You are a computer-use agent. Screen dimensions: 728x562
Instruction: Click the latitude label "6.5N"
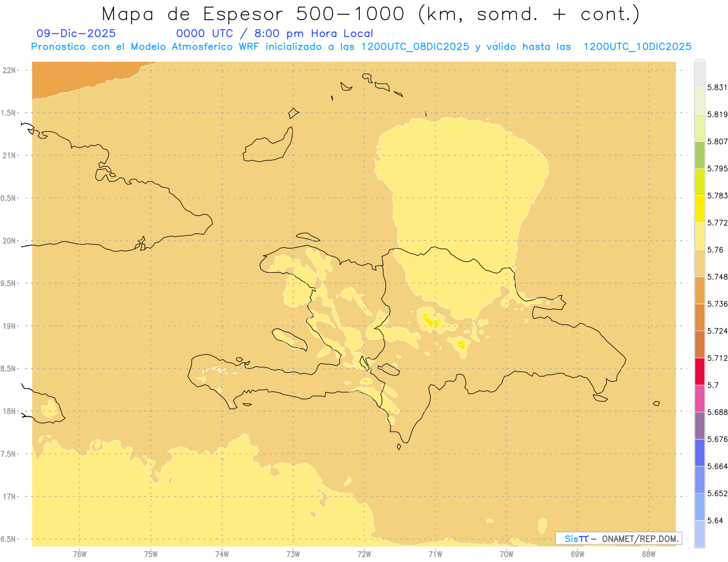point(9,539)
